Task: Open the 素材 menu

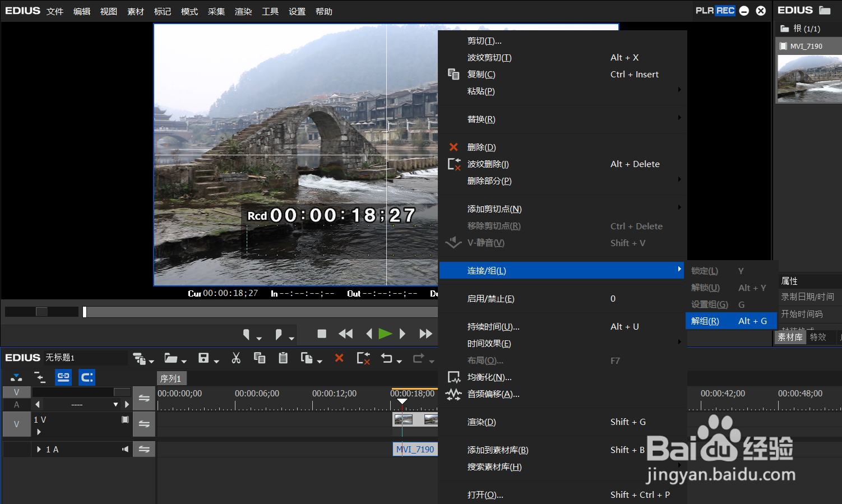Action: (x=136, y=11)
